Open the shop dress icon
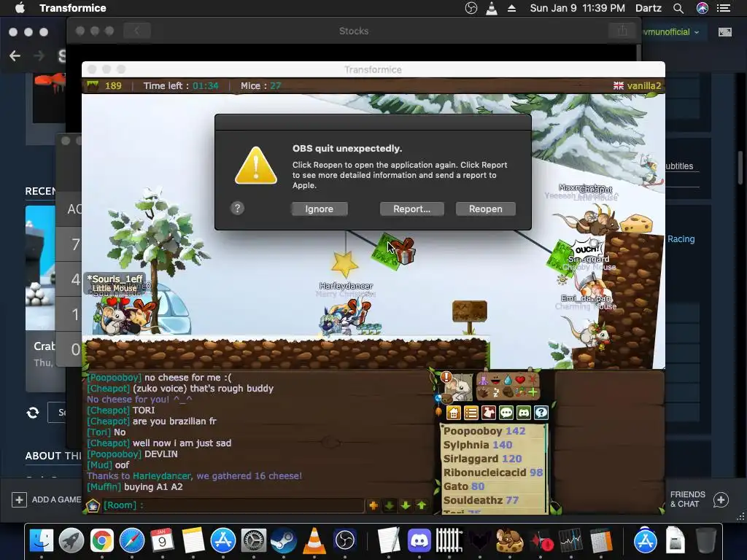The width and height of the screenshot is (747, 560). [x=489, y=413]
